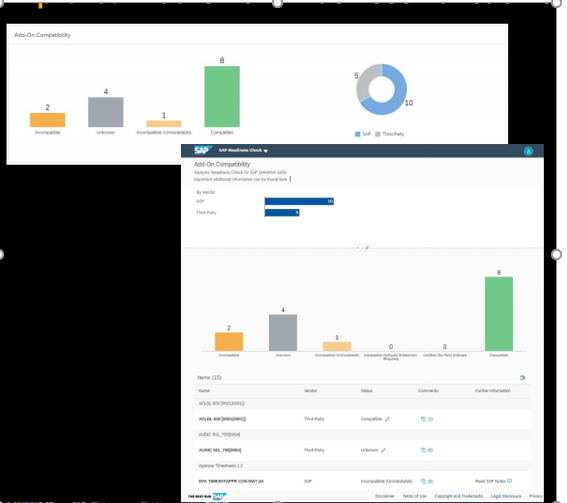Click the Incompatible (Uninstallable) bar in top card
This screenshot has width=567, height=503.
(x=164, y=124)
